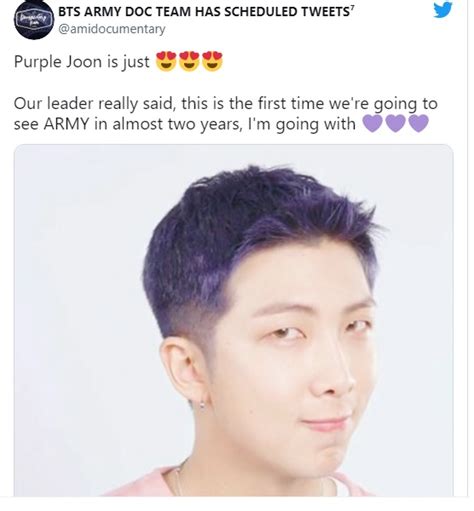This screenshot has width=474, height=511.
Task: Click the @amidocumentary handle
Action: coord(112,29)
